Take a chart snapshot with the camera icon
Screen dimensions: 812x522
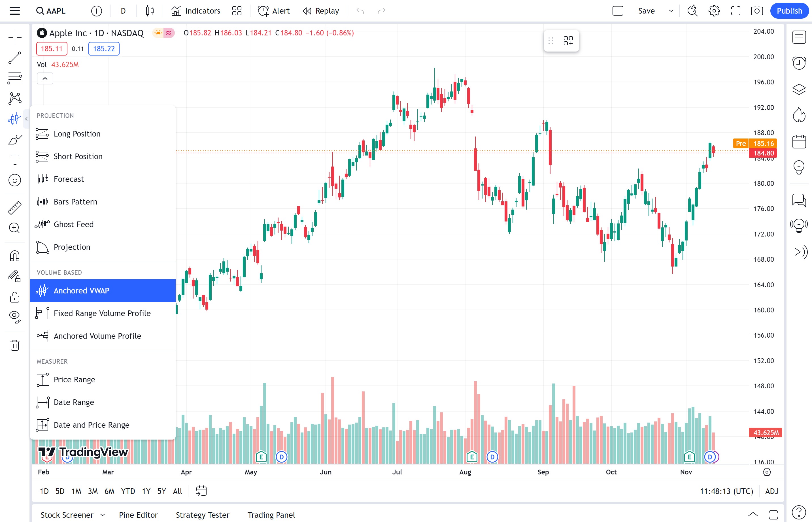coord(757,11)
